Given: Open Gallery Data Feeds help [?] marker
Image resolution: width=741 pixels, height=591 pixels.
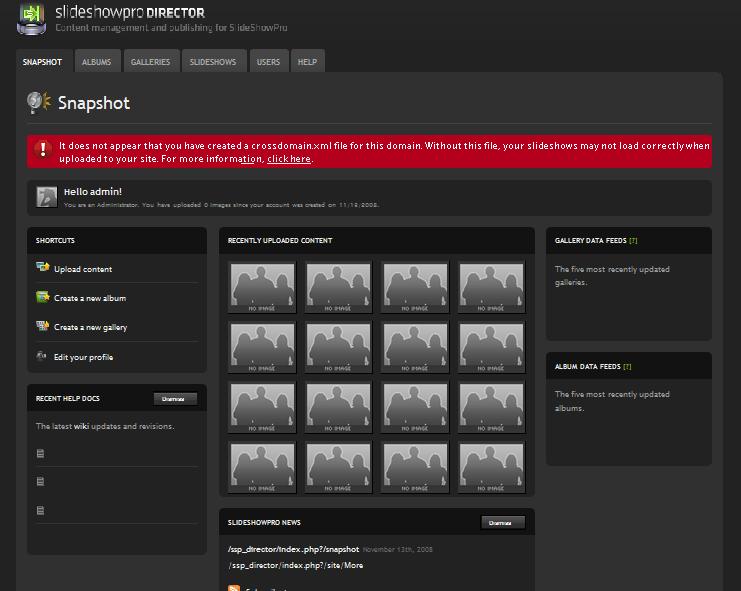Looking at the screenshot, I should click(x=633, y=240).
